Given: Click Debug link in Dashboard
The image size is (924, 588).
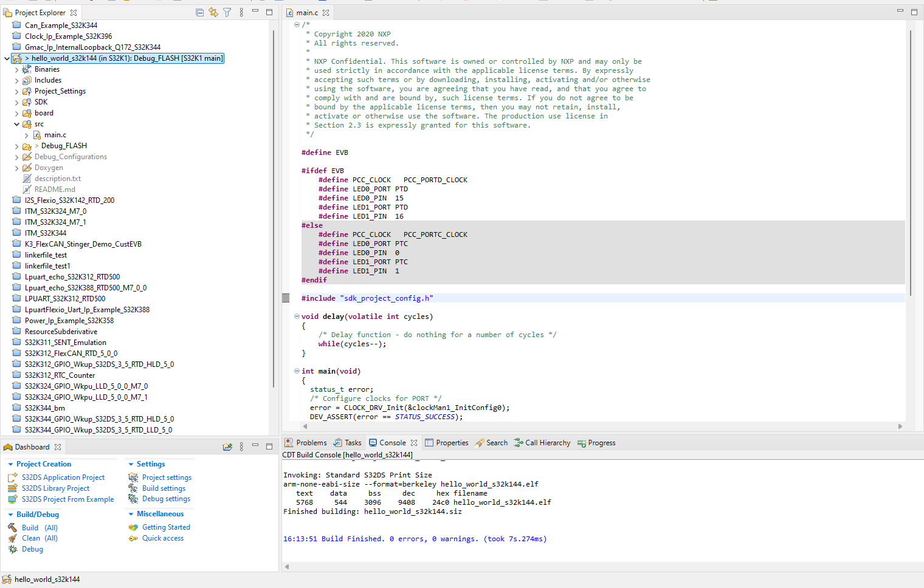Looking at the screenshot, I should [x=33, y=549].
